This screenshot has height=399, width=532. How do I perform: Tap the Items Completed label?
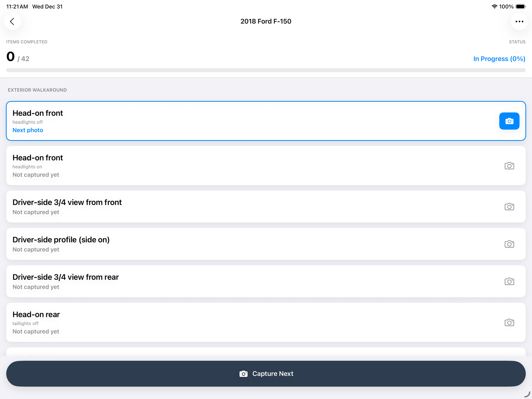[x=27, y=42]
